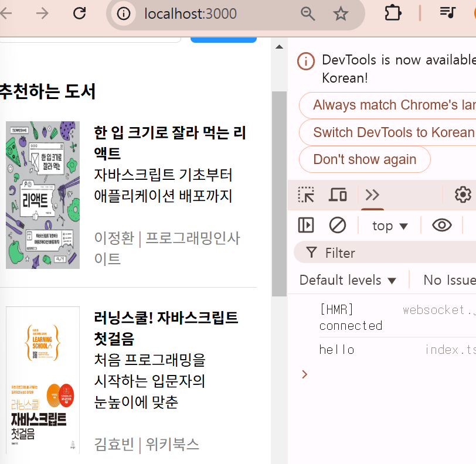Image resolution: width=476 pixels, height=464 pixels.
Task: Click the No Issues indicator
Action: click(450, 280)
